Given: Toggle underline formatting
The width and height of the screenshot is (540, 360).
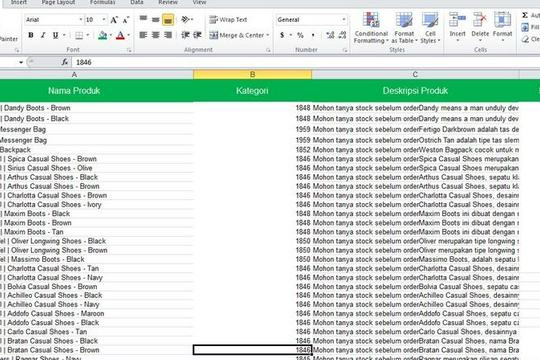Looking at the screenshot, I should (x=55, y=35).
